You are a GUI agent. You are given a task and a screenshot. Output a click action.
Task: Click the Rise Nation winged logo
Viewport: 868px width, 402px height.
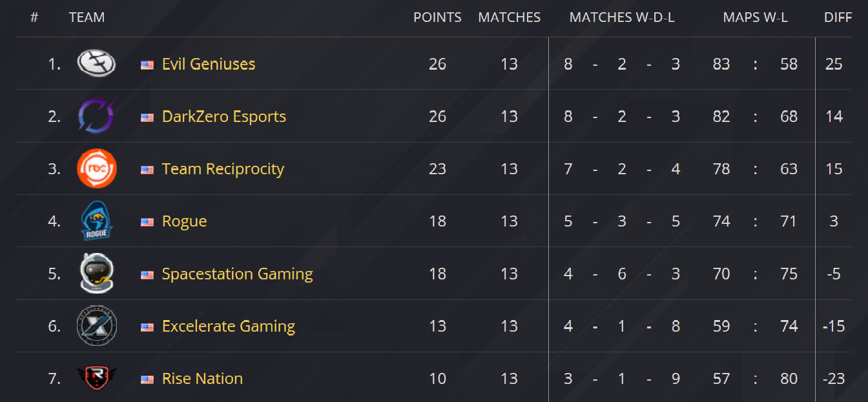[96, 378]
